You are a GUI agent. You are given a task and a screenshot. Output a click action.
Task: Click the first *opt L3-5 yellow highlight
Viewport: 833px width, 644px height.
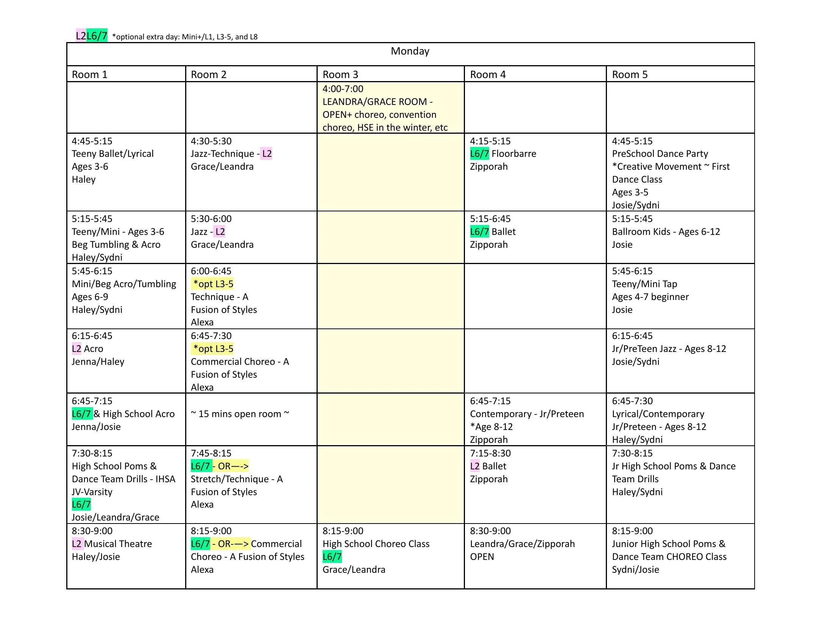[x=213, y=284]
